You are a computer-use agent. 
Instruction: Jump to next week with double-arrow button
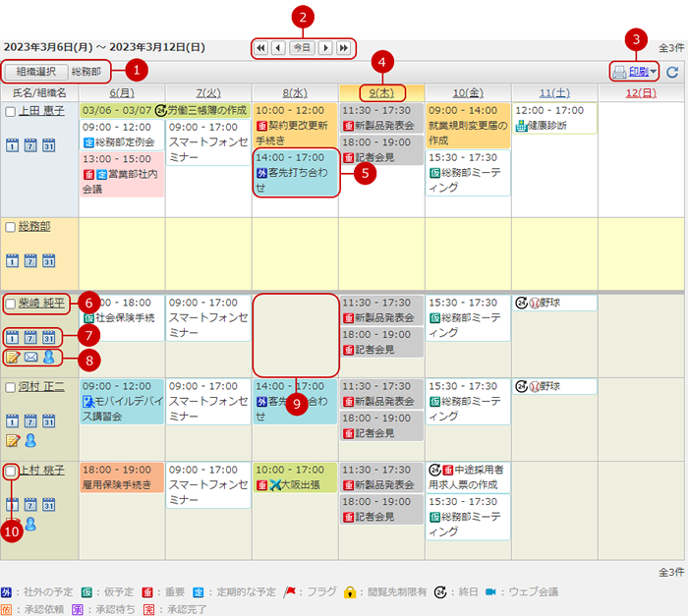pos(343,47)
